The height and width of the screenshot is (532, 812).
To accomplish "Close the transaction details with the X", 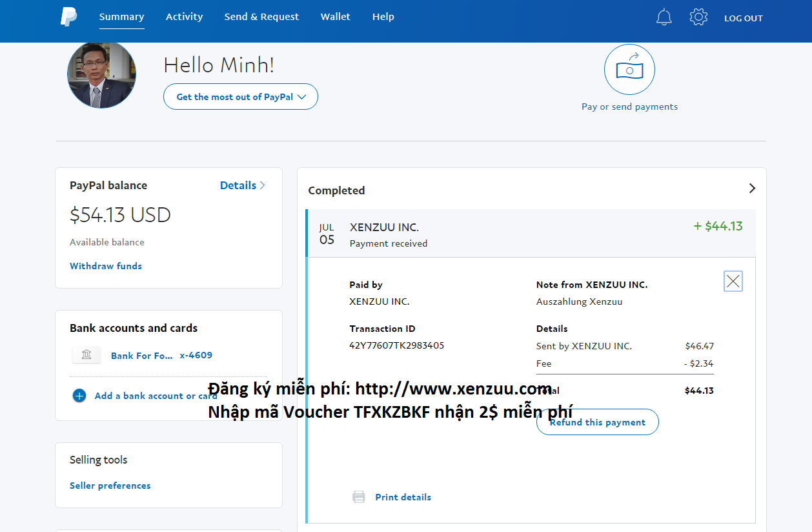I will [x=733, y=281].
